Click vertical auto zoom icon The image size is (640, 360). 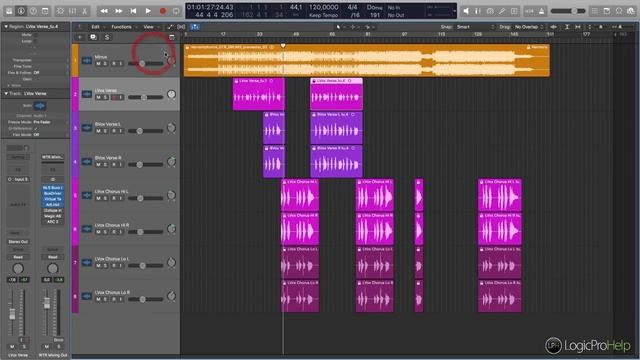click(x=567, y=27)
